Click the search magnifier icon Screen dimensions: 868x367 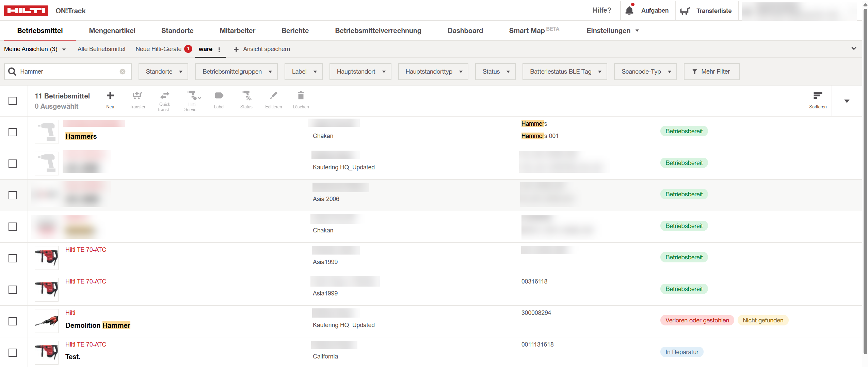point(12,72)
